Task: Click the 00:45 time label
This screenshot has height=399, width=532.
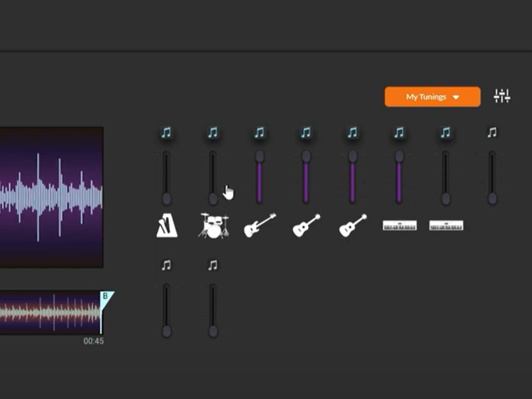Action: pos(94,341)
